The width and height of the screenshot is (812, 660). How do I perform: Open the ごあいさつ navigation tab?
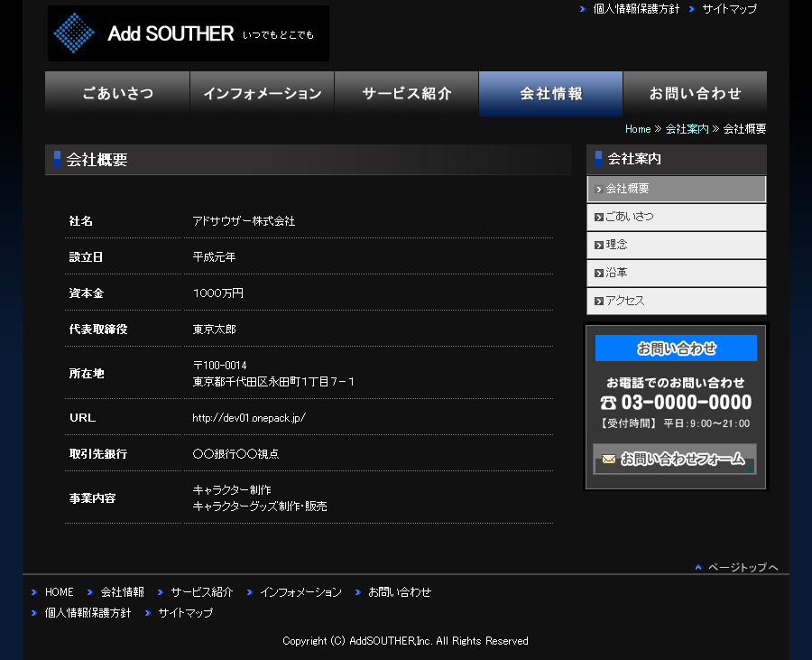[x=117, y=94]
